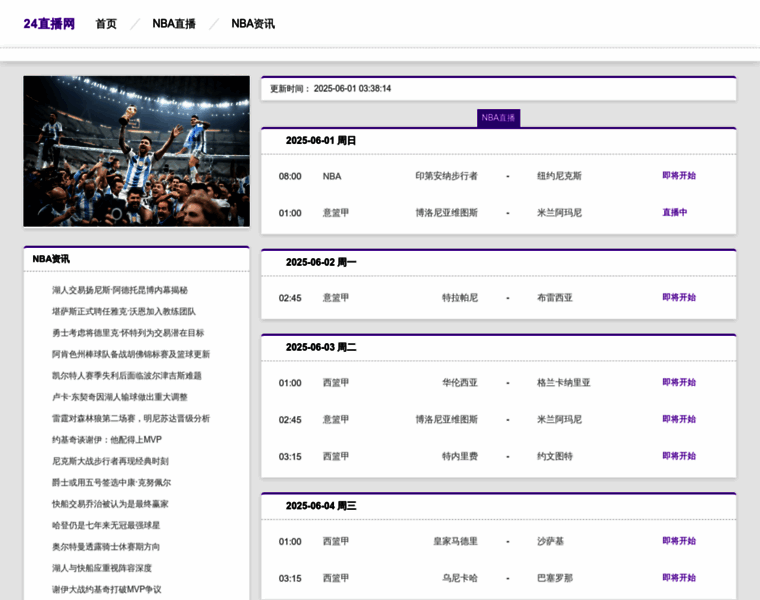Open NBA直播 in the top navigation
760x600 pixels.
[x=174, y=24]
